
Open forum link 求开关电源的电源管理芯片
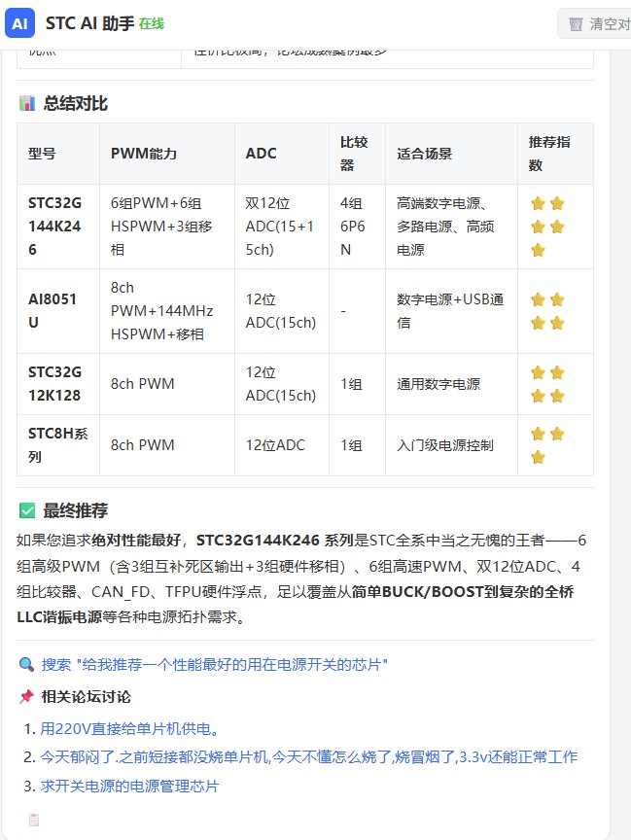(129, 786)
